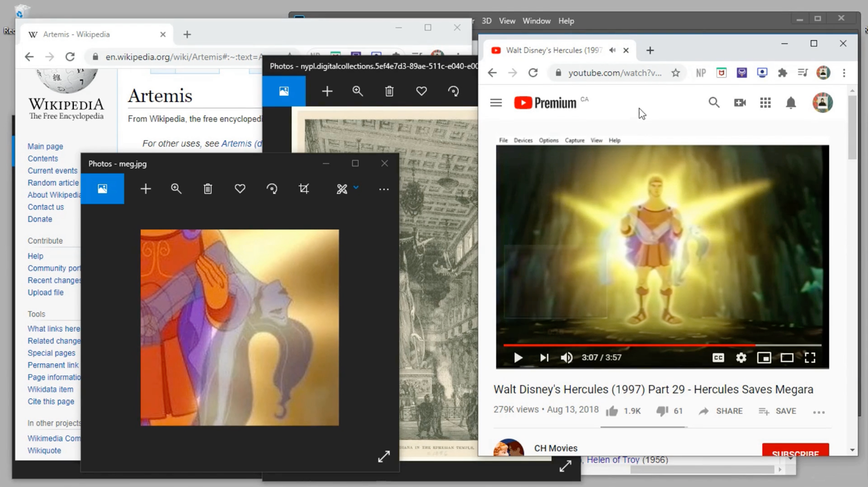Open video settings gear
This screenshot has width=868, height=487.
(x=741, y=358)
